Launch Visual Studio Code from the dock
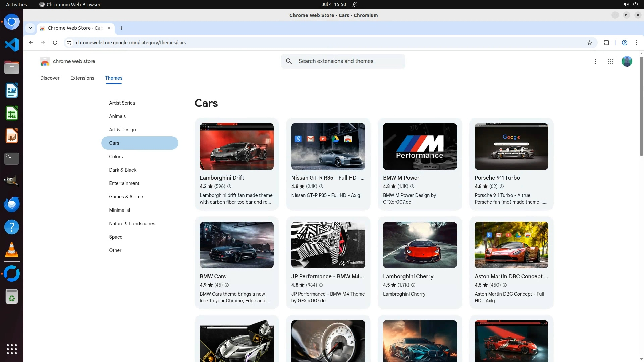Image resolution: width=644 pixels, height=362 pixels. tap(12, 45)
